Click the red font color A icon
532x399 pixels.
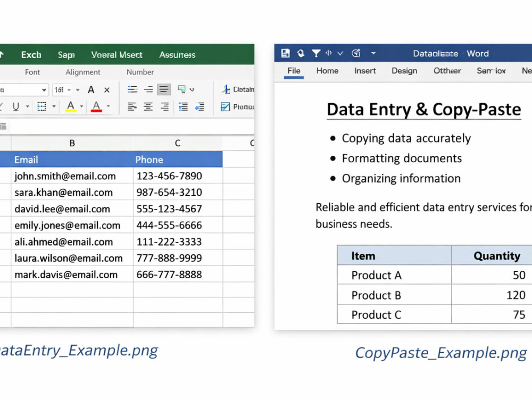click(96, 106)
